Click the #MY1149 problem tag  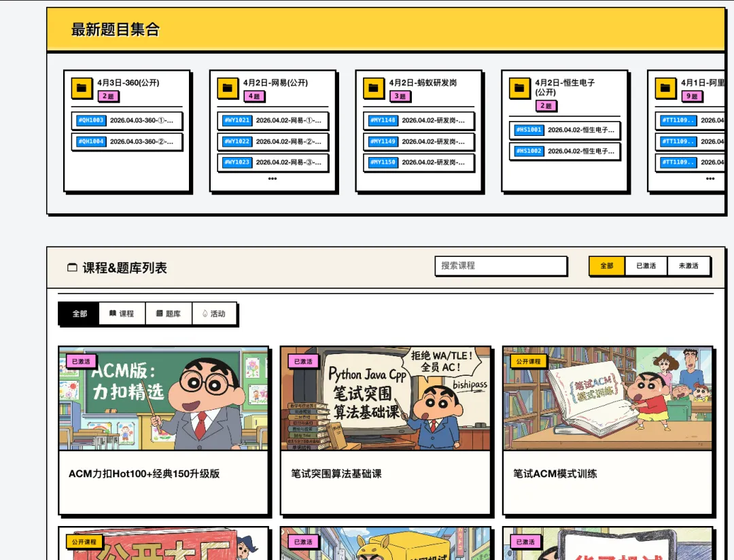click(x=383, y=141)
